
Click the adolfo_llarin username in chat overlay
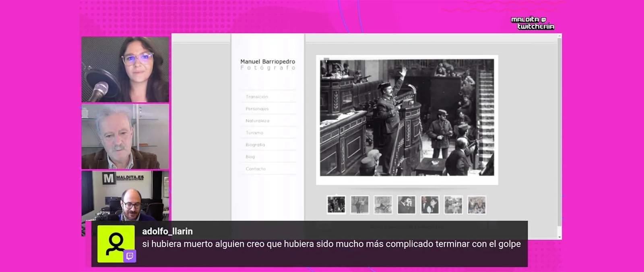click(167, 231)
